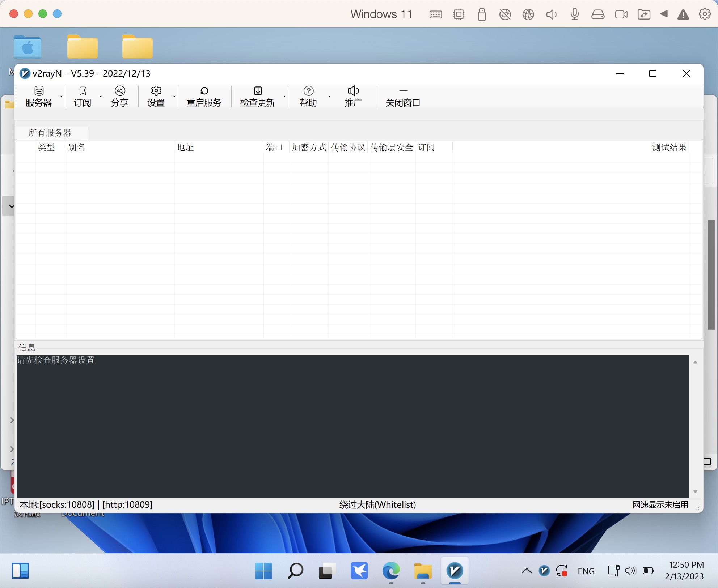
Task: Show hidden tray icons chevron
Action: pyautogui.click(x=527, y=571)
